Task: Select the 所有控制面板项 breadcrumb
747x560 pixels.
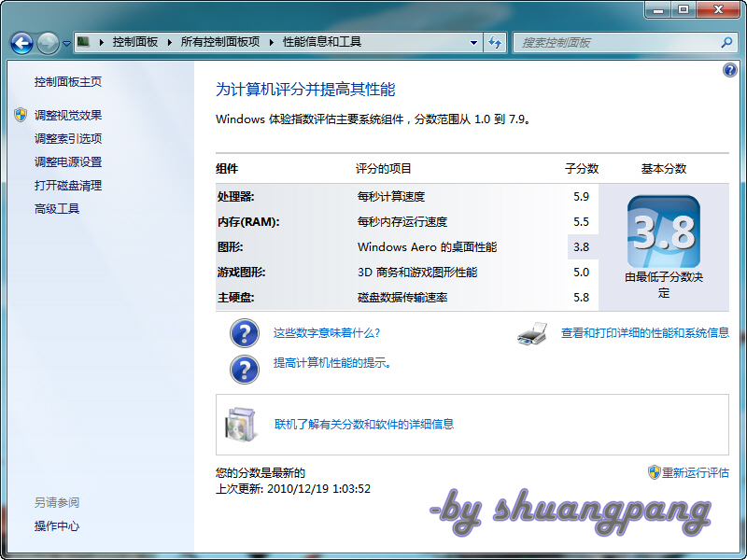Action: tap(220, 42)
